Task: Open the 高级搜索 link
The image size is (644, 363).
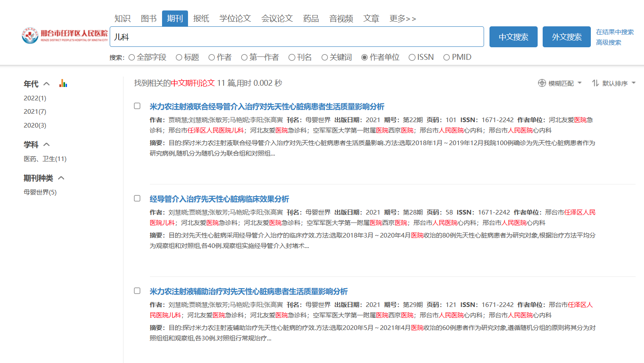Action: pyautogui.click(x=608, y=42)
